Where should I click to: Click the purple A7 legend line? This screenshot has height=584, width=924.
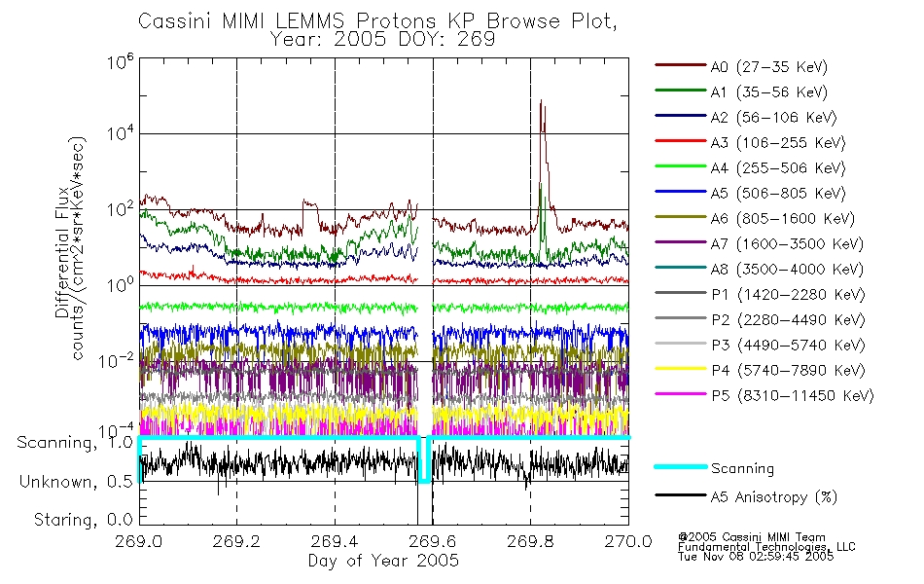coord(681,241)
